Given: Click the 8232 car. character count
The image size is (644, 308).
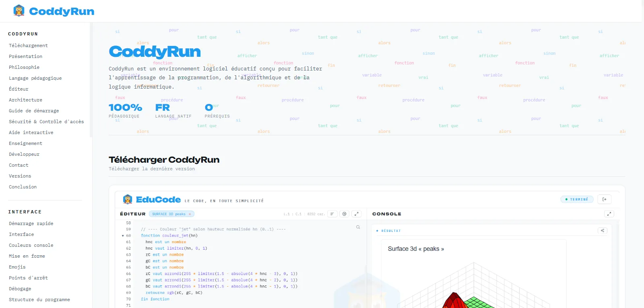Looking at the screenshot, I should (316, 214).
